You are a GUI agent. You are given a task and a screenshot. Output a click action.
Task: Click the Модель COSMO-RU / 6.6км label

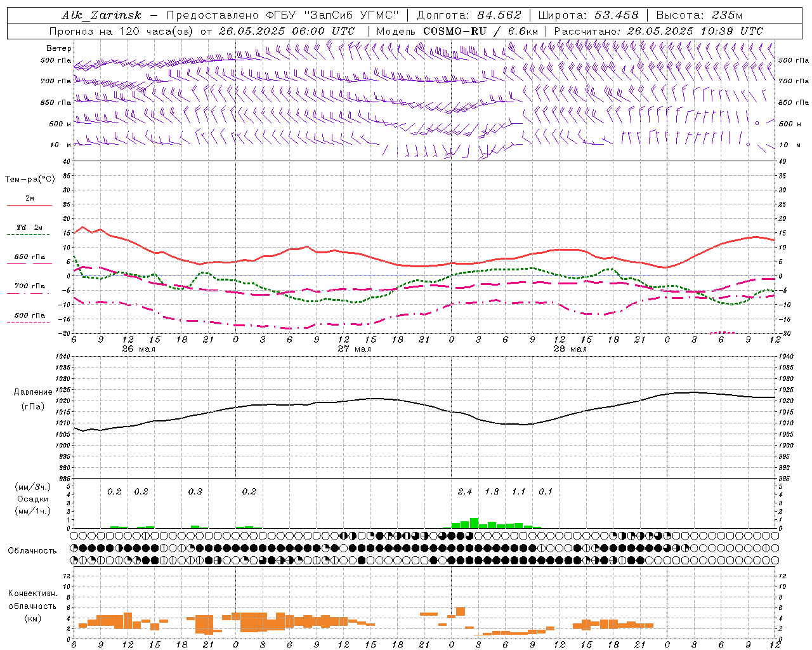(x=457, y=31)
